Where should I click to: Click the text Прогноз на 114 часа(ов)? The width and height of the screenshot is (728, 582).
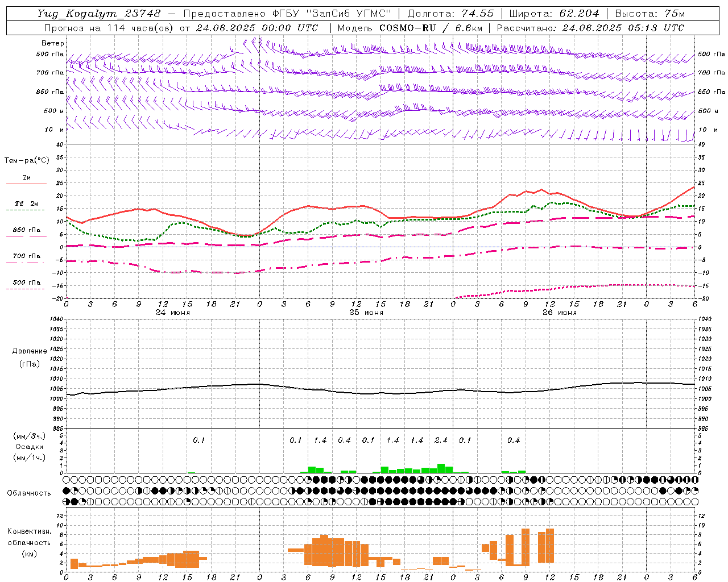click(109, 28)
